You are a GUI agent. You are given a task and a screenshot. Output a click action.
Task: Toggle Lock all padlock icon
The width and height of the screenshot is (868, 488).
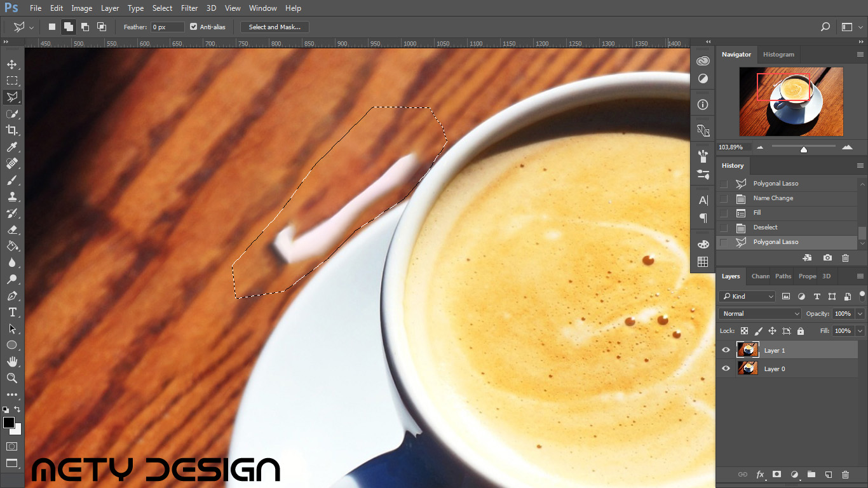click(800, 331)
